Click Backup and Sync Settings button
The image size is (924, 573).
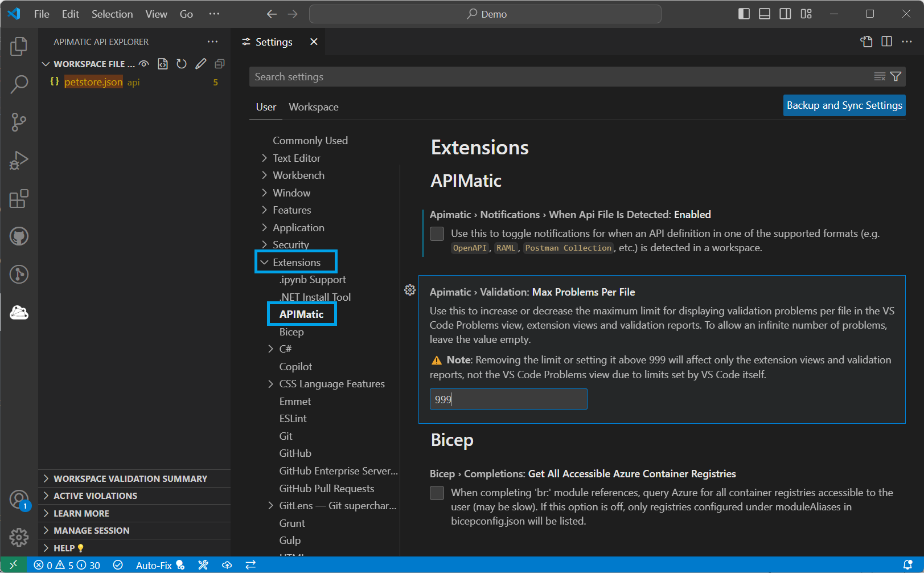(x=844, y=105)
